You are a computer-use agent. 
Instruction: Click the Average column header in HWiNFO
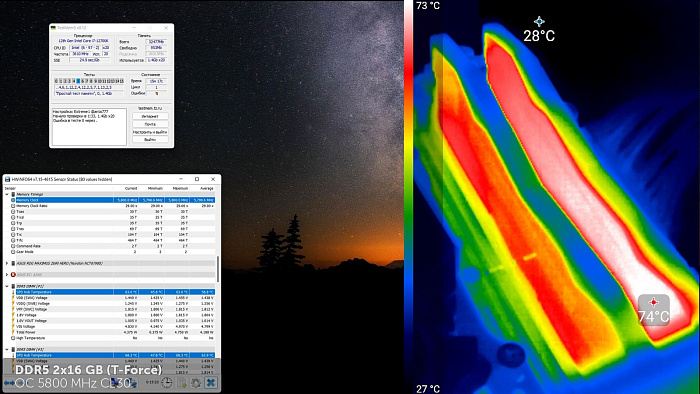206,188
